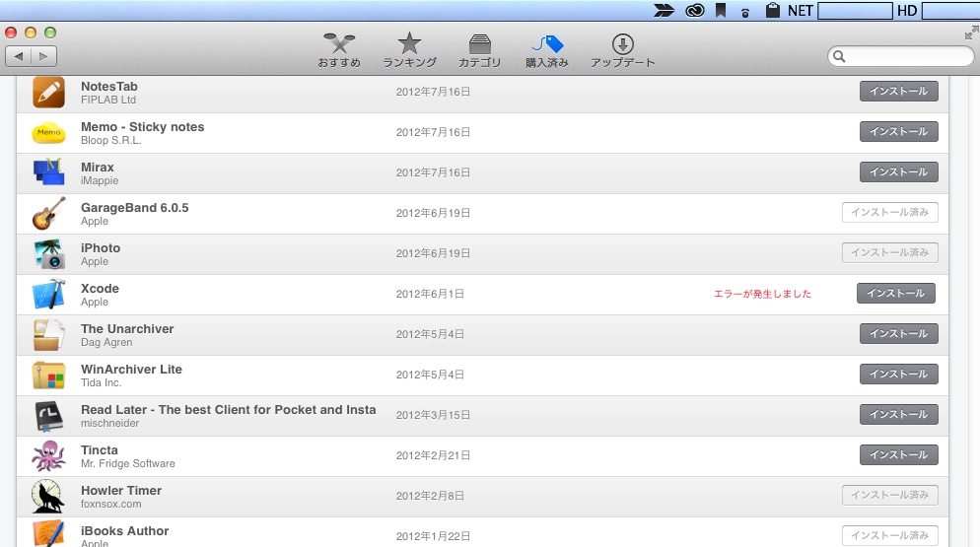This screenshot has height=547, width=980.
Task: Open the Creative Cloud menu bar icon
Action: [695, 11]
